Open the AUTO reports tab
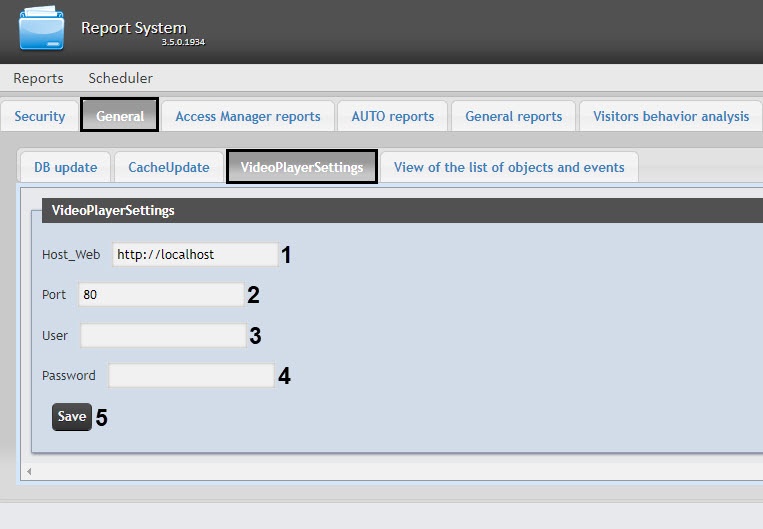The width and height of the screenshot is (763, 529). 392,116
